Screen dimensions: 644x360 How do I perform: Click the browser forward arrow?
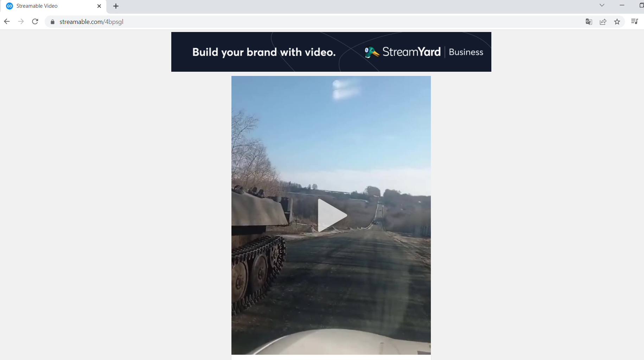(x=21, y=21)
